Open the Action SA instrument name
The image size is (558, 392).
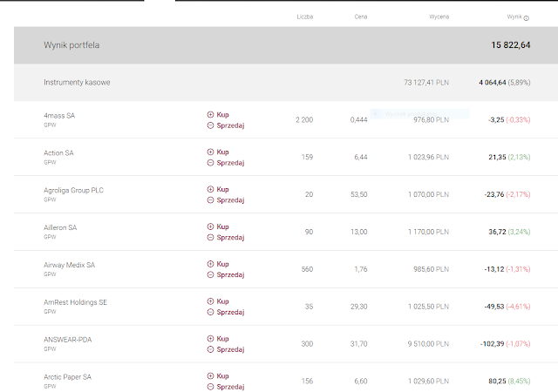[58, 153]
